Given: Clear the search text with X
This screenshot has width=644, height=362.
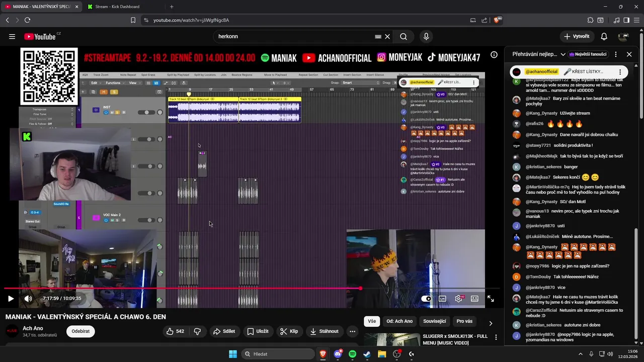Looking at the screenshot, I should tap(387, 36).
